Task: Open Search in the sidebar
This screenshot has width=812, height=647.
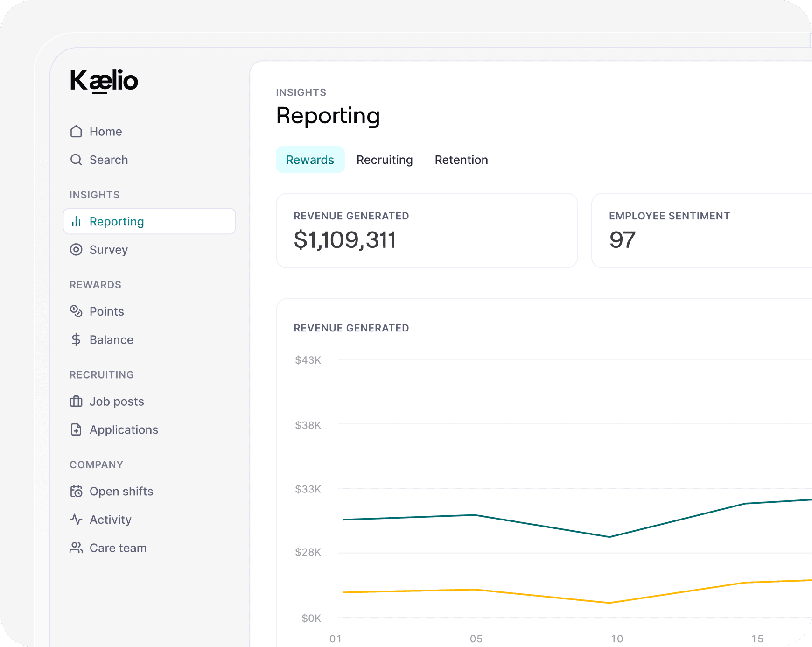Action: (x=99, y=160)
